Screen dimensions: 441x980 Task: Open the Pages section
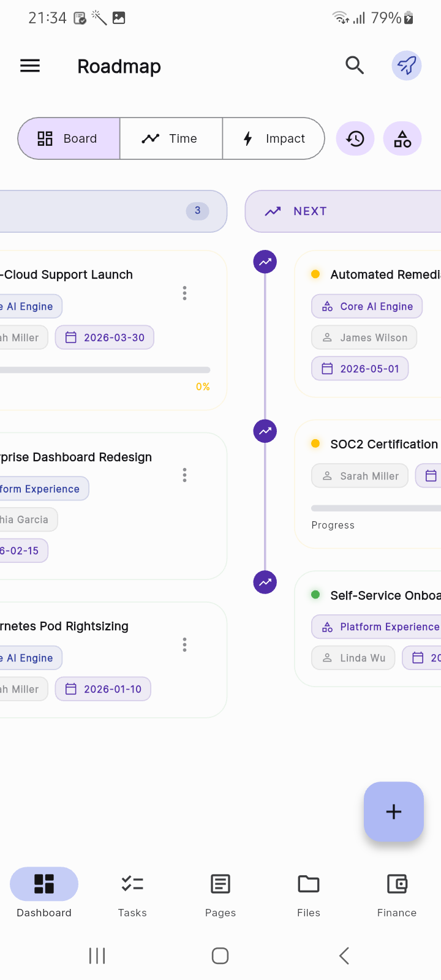[x=220, y=894]
